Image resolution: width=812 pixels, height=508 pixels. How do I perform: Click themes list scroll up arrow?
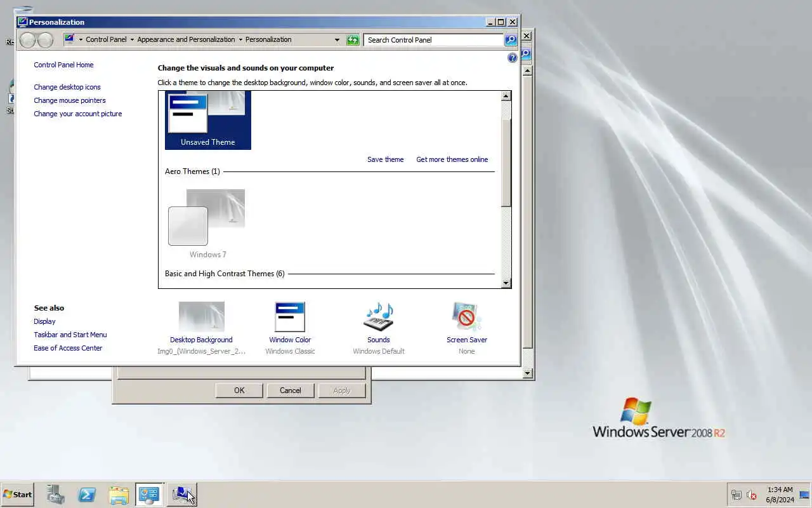coord(506,96)
